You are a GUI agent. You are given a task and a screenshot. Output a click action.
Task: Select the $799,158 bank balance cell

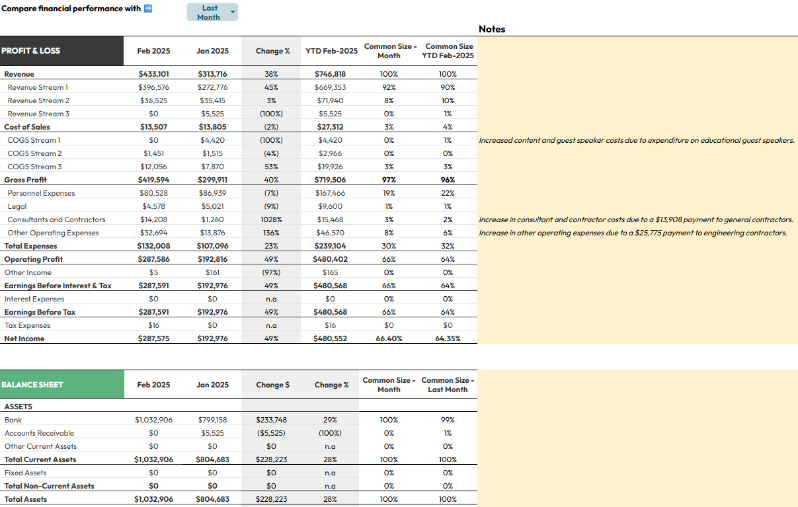(213, 420)
